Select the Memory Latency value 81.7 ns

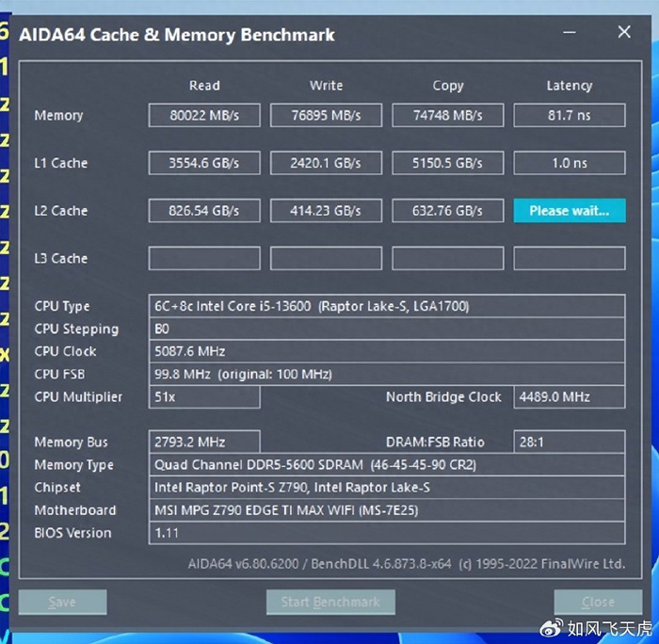570,115
